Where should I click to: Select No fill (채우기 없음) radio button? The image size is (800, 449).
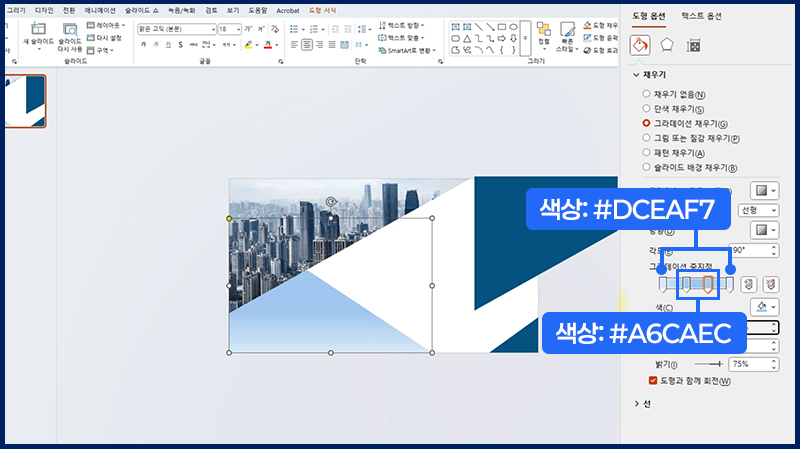coord(646,94)
